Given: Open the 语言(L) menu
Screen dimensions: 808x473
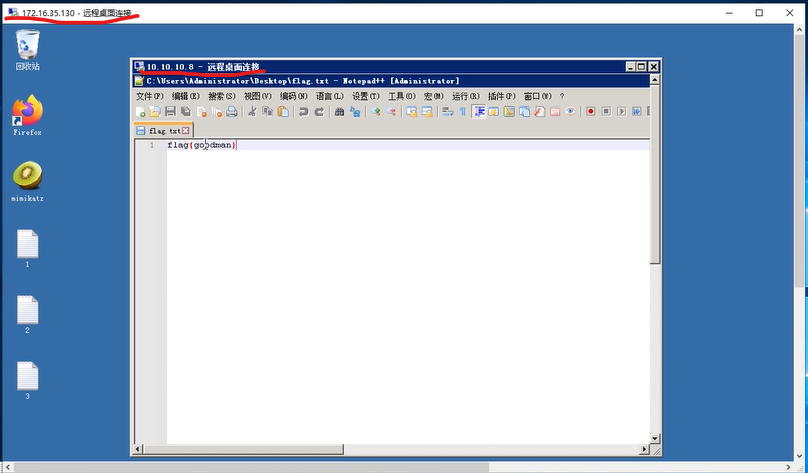Looking at the screenshot, I should 330,96.
